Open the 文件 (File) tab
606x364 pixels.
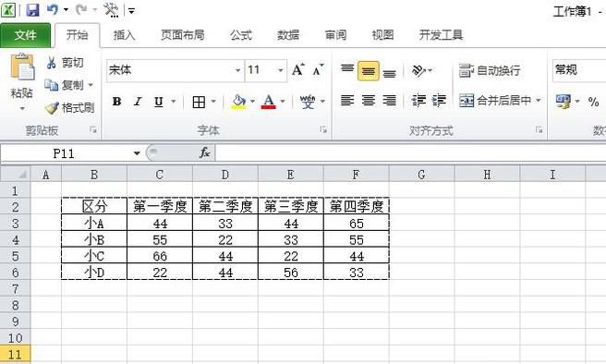point(26,35)
